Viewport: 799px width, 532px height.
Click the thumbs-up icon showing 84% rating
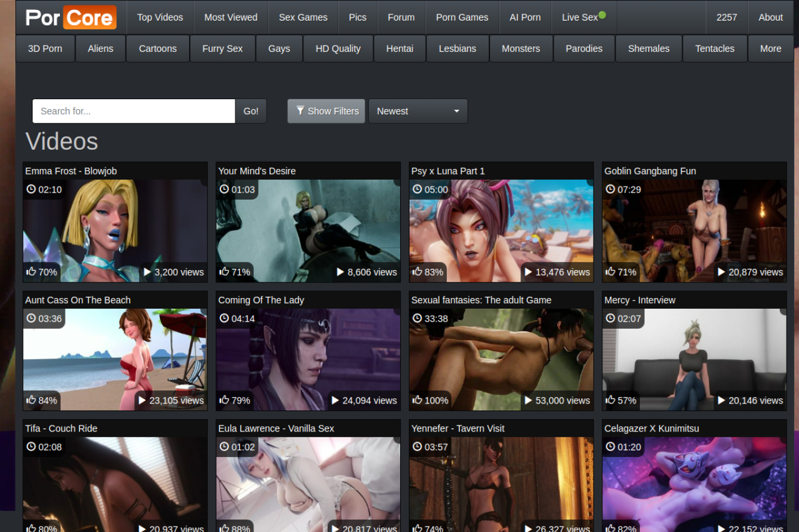click(31, 400)
